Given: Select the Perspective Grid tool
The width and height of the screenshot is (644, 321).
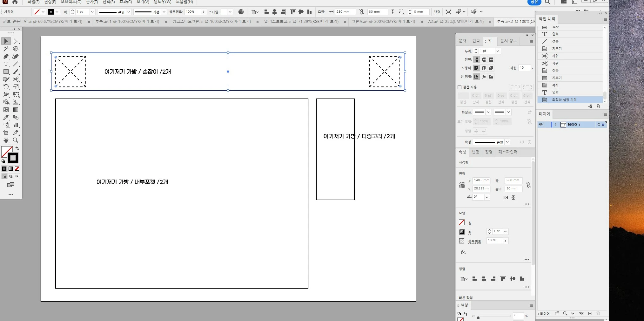Looking at the screenshot, I should [16, 102].
